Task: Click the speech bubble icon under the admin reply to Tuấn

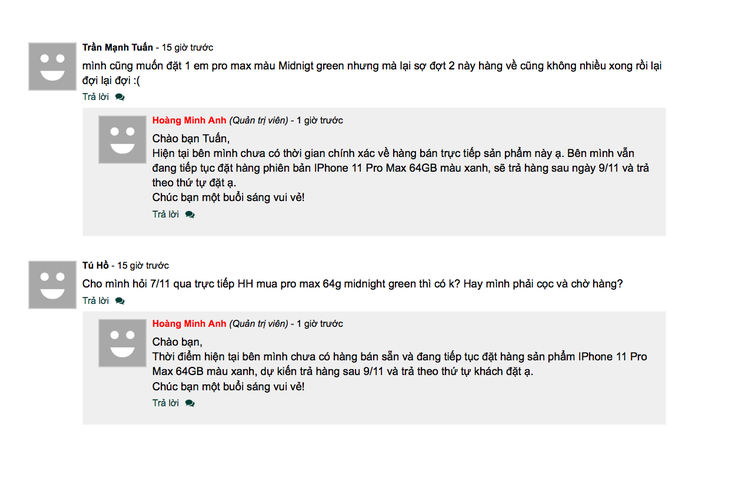Action: point(190,214)
